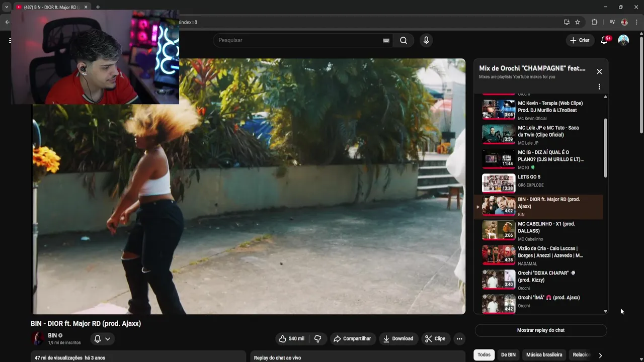Open the BIN channel name link
This screenshot has width=644, height=362.
coord(52,335)
